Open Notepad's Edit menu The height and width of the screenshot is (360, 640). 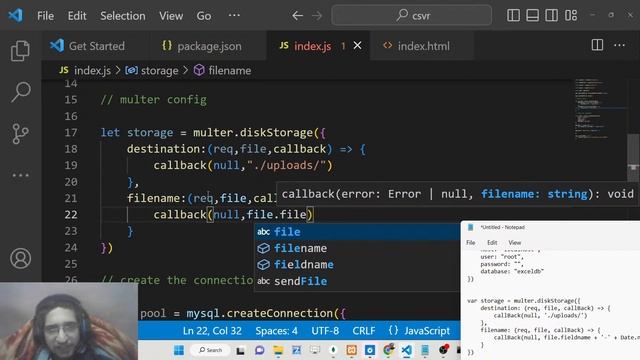click(x=492, y=242)
